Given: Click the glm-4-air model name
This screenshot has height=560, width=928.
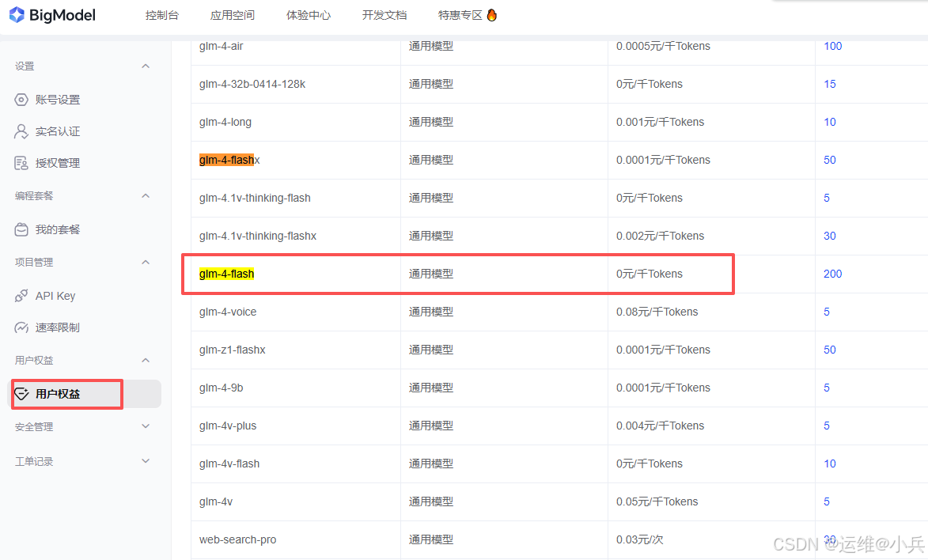Looking at the screenshot, I should click(222, 46).
